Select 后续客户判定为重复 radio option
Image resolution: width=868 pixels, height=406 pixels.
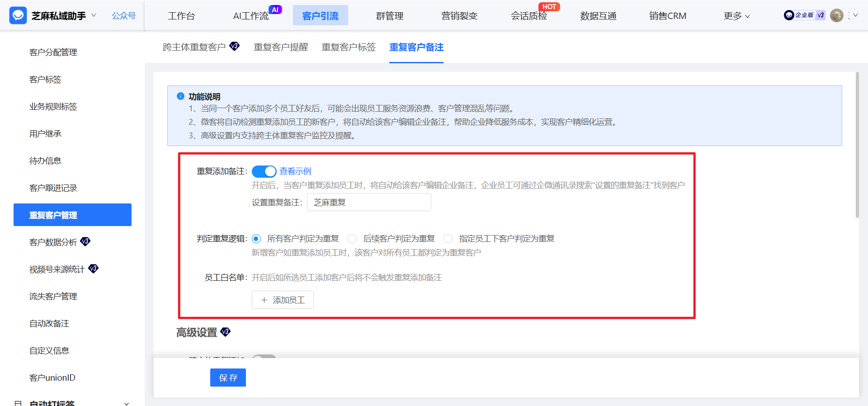pyautogui.click(x=352, y=239)
